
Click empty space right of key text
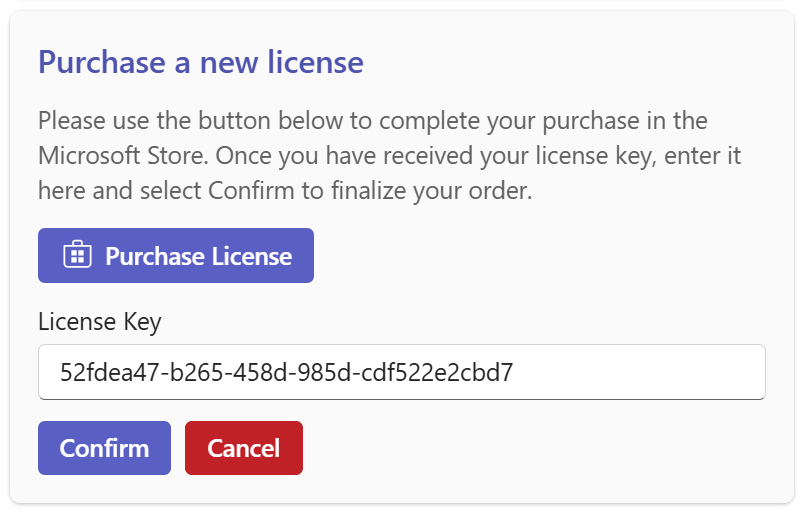pos(640,373)
